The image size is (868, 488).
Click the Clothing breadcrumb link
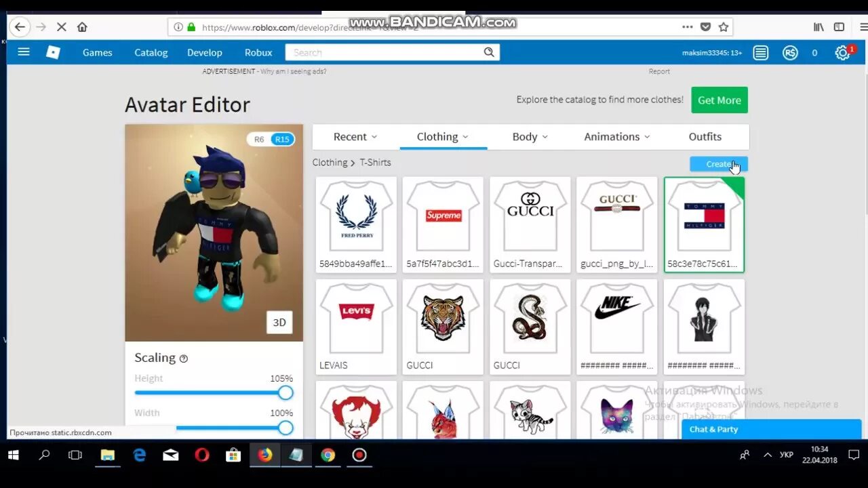(330, 163)
